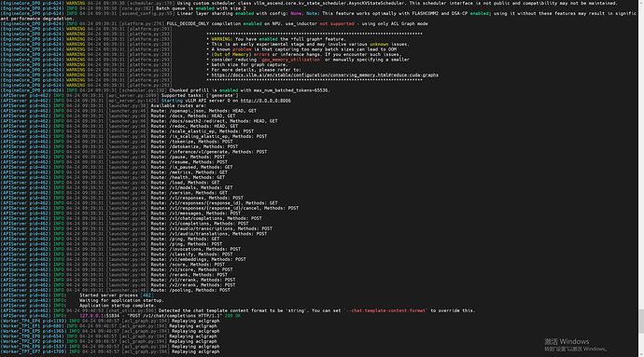Click the 'Worker_TP4_EP4 pid=1193' log prefix
Image resolution: width=644 pixels, height=357 pixels.
(33, 321)
